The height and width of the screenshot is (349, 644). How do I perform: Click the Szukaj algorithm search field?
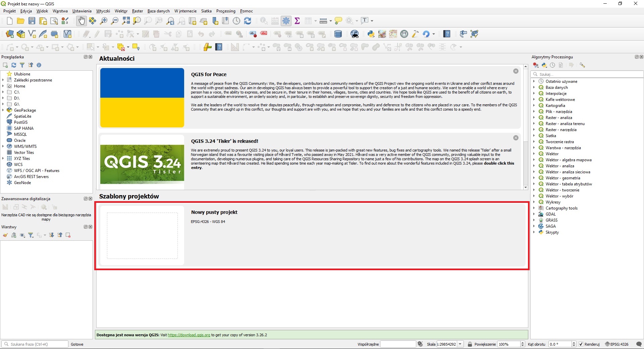point(587,74)
